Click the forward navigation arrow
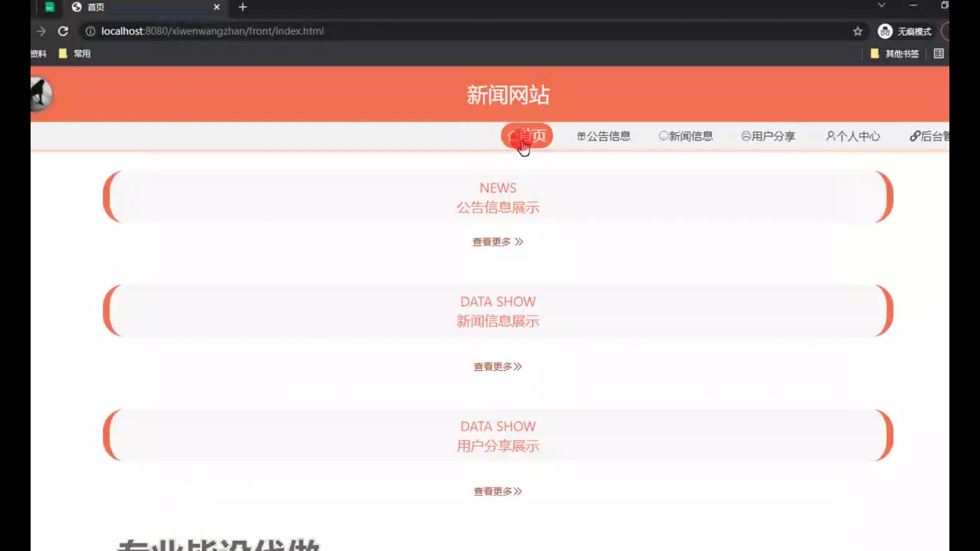This screenshot has height=551, width=980. 41,31
